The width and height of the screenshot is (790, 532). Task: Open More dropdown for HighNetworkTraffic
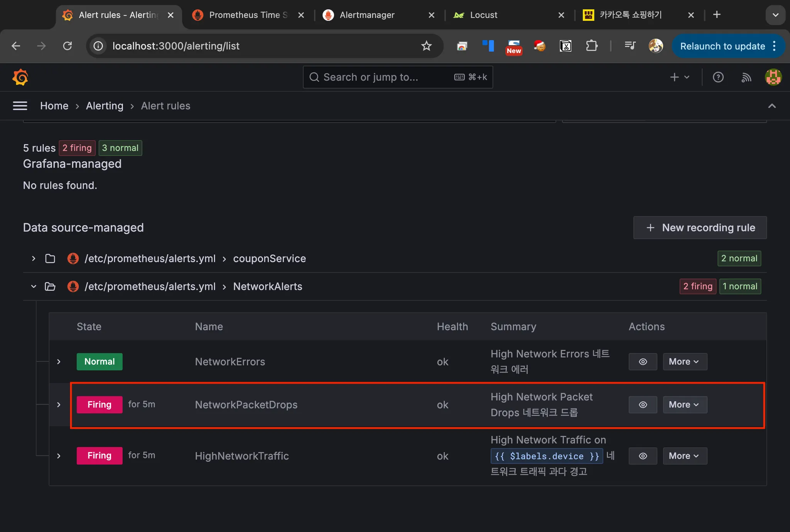[685, 456]
